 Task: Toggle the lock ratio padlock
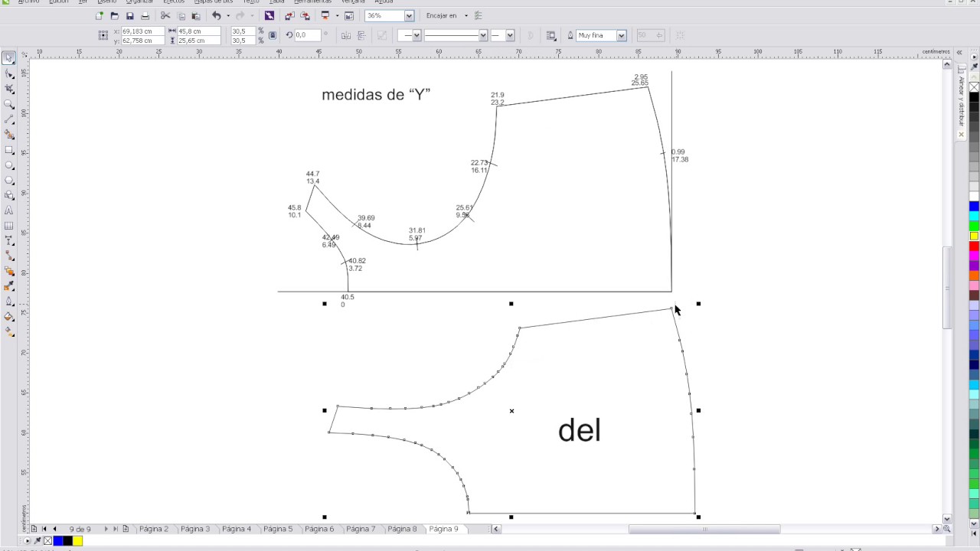pyautogui.click(x=272, y=35)
